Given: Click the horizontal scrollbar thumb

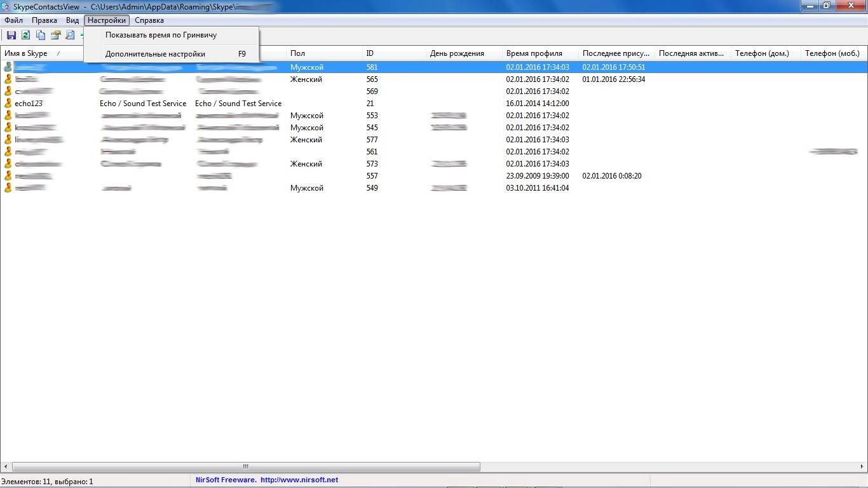Looking at the screenshot, I should click(246, 466).
